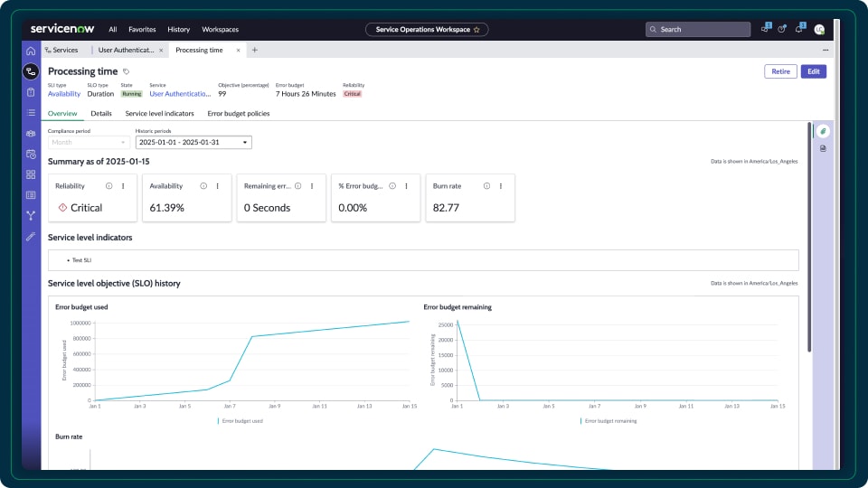
Task: Toggle Error budget remaining legend
Action: [x=609, y=421]
